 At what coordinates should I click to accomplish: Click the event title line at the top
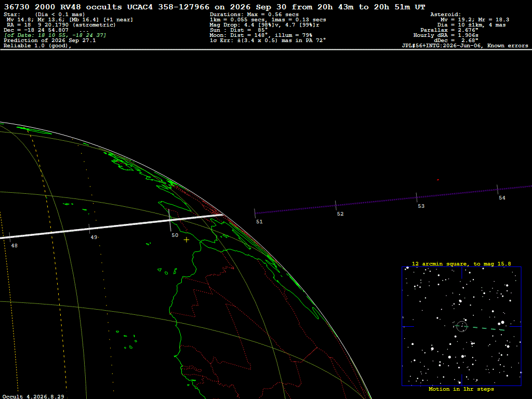click(x=215, y=7)
